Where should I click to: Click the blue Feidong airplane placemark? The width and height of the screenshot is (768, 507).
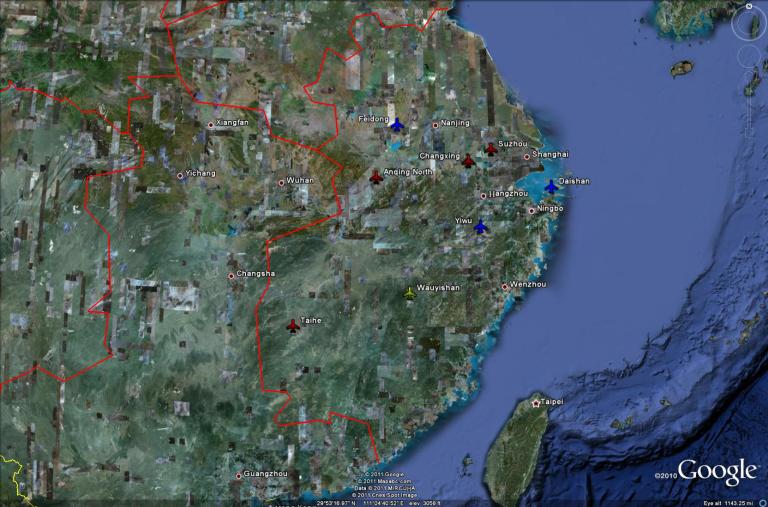pos(397,125)
